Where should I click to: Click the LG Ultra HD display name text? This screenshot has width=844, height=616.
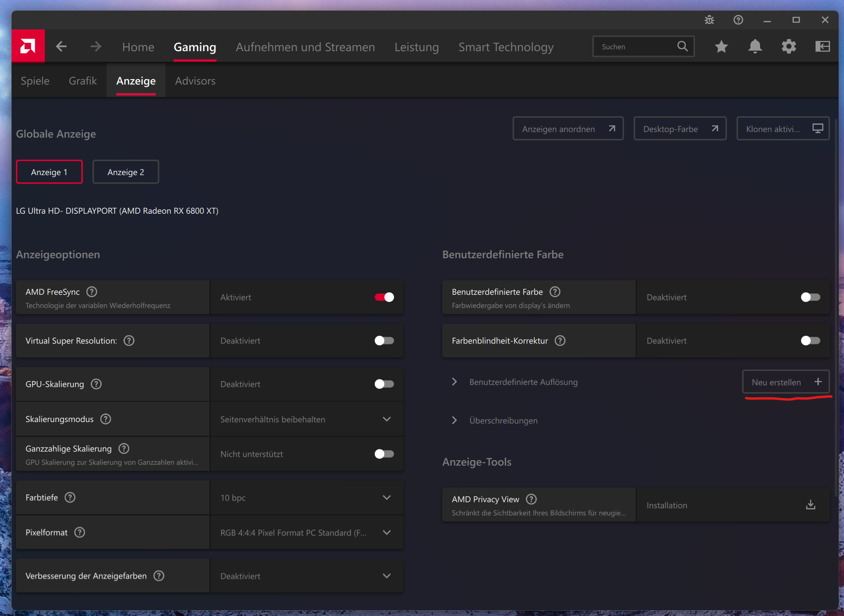[x=117, y=211]
